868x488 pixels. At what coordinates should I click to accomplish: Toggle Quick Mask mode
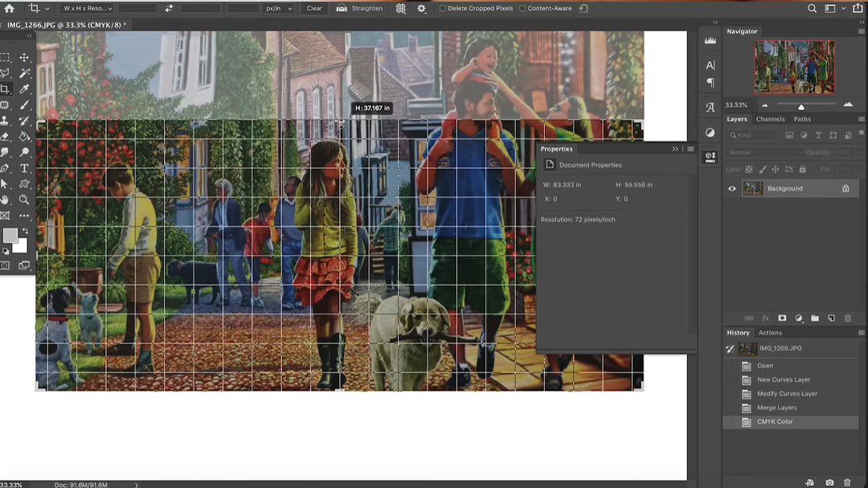pyautogui.click(x=5, y=265)
